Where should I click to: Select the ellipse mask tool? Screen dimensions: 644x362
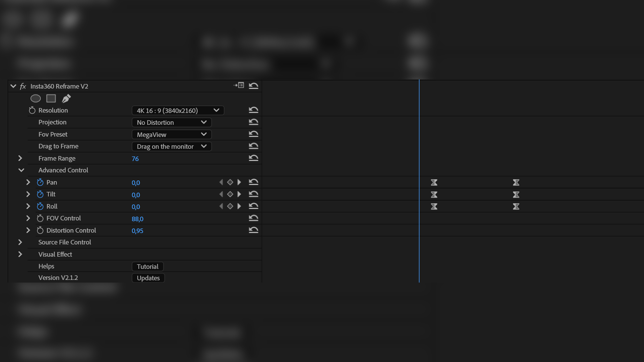tap(36, 99)
